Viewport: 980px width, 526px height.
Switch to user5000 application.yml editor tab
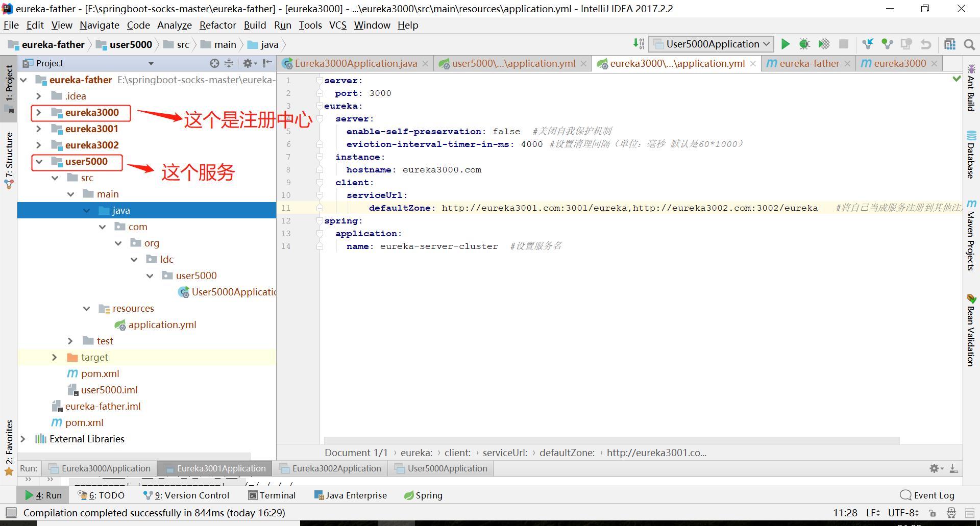[x=513, y=63]
